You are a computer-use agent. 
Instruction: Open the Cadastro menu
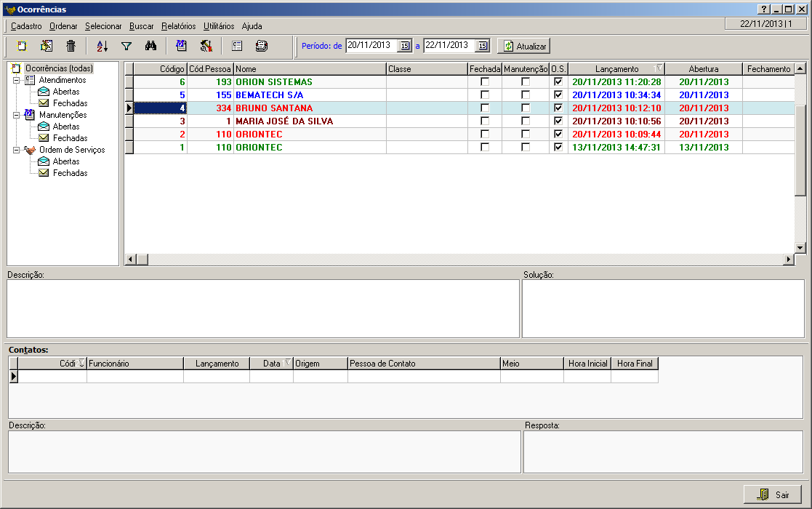click(26, 26)
